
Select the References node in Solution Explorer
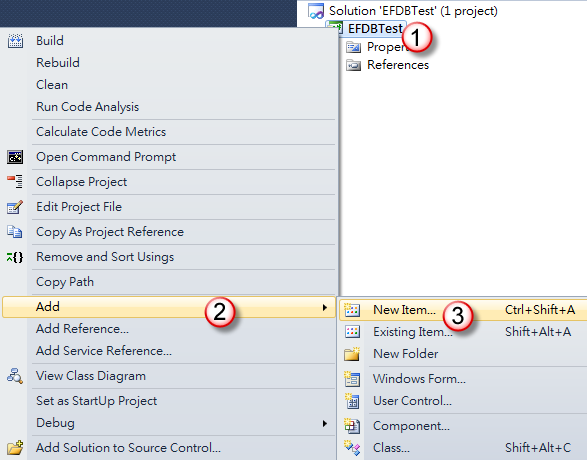[x=398, y=65]
